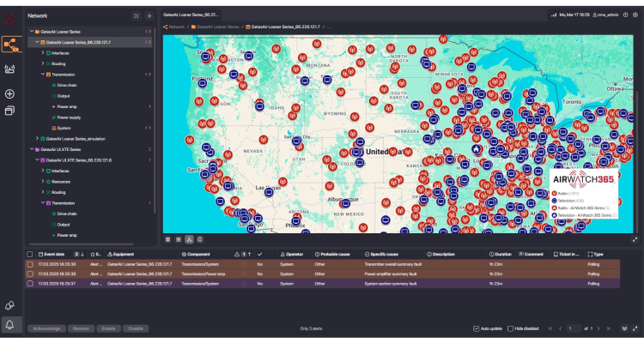Select the GatesAir Loaner Series_66.22... tab
The width and height of the screenshot is (644, 343).
click(191, 15)
